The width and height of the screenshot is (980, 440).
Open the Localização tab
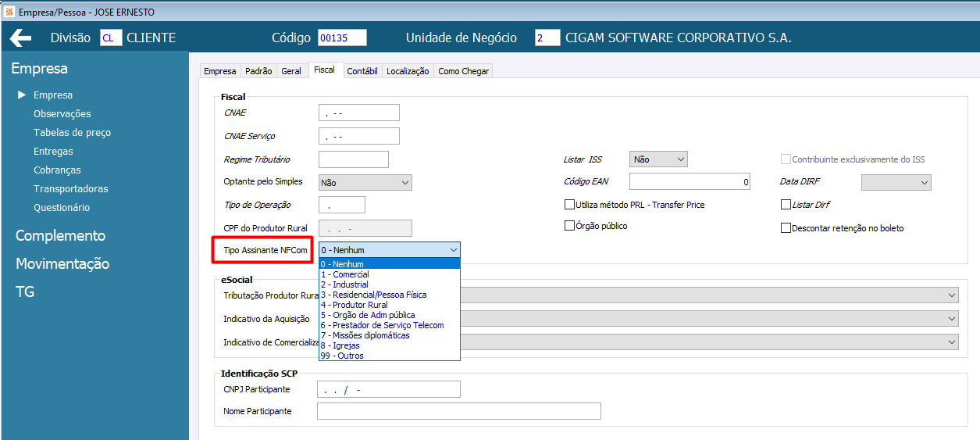[408, 71]
